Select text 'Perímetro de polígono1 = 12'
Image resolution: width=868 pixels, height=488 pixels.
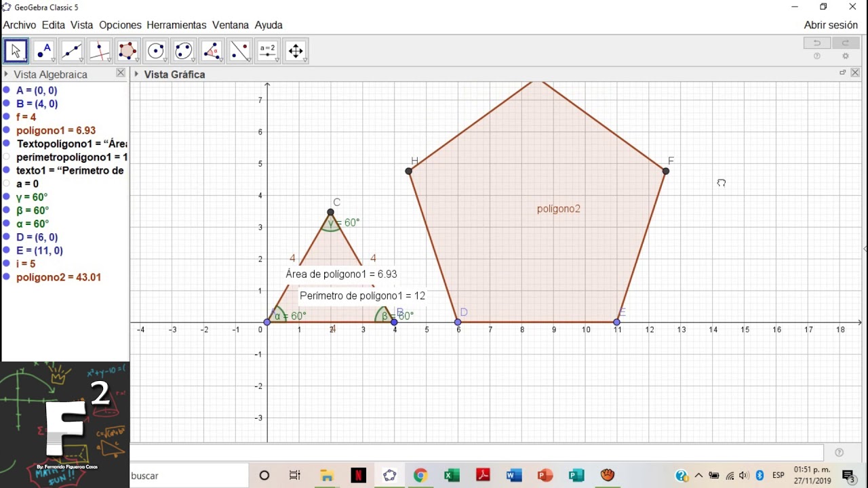(x=362, y=296)
